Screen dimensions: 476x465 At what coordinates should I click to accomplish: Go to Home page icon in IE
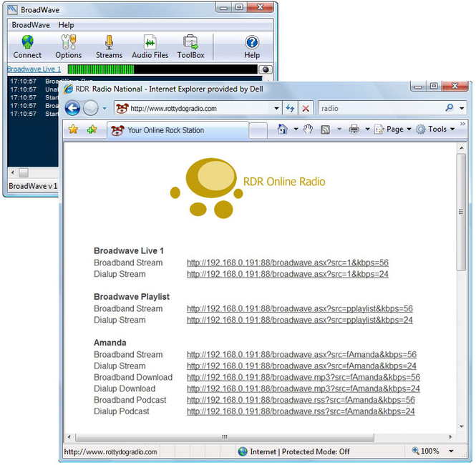282,129
